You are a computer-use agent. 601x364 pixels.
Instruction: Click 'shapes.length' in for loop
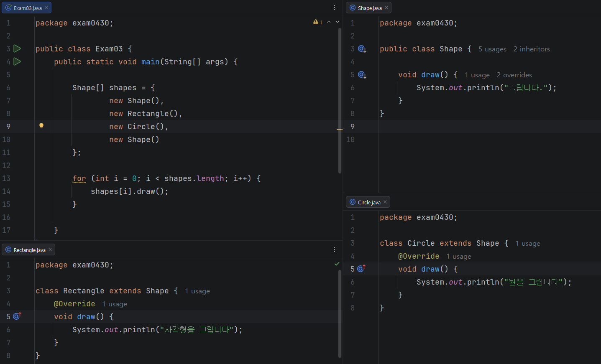[194, 178]
